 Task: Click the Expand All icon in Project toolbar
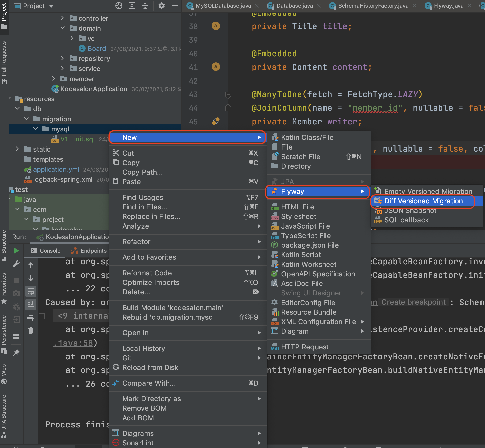pyautogui.click(x=132, y=6)
